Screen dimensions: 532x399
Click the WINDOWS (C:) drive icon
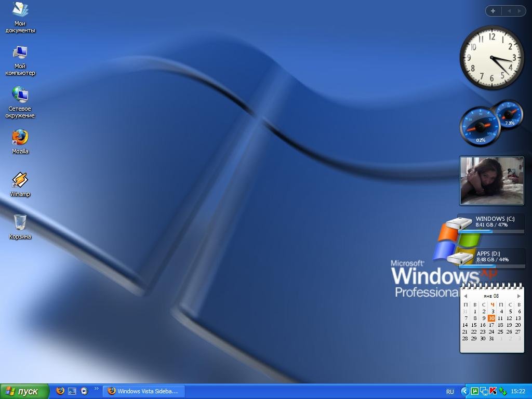[x=459, y=223]
